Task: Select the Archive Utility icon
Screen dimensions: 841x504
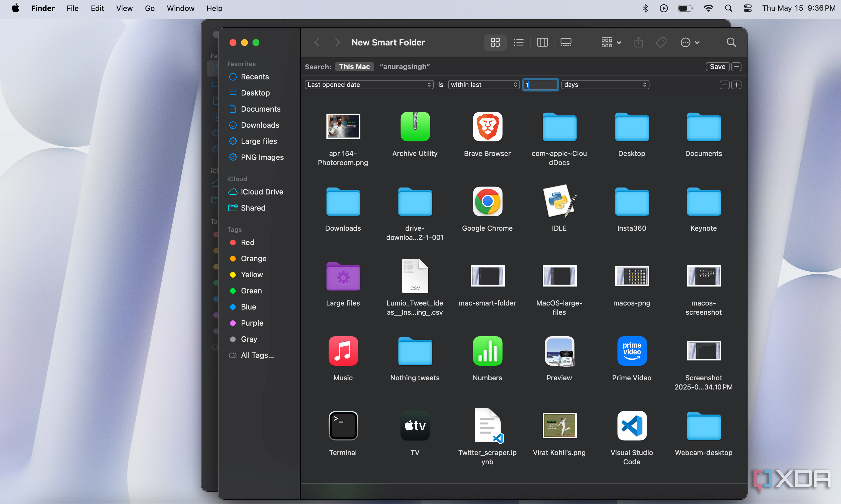Action: pyautogui.click(x=415, y=126)
